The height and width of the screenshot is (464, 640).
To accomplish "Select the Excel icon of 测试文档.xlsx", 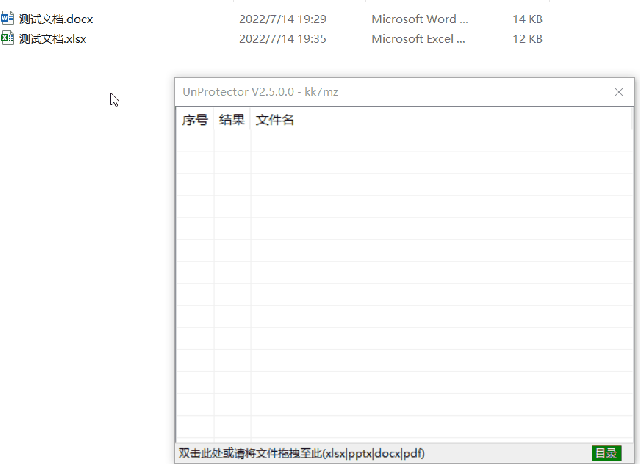I will [x=7, y=38].
